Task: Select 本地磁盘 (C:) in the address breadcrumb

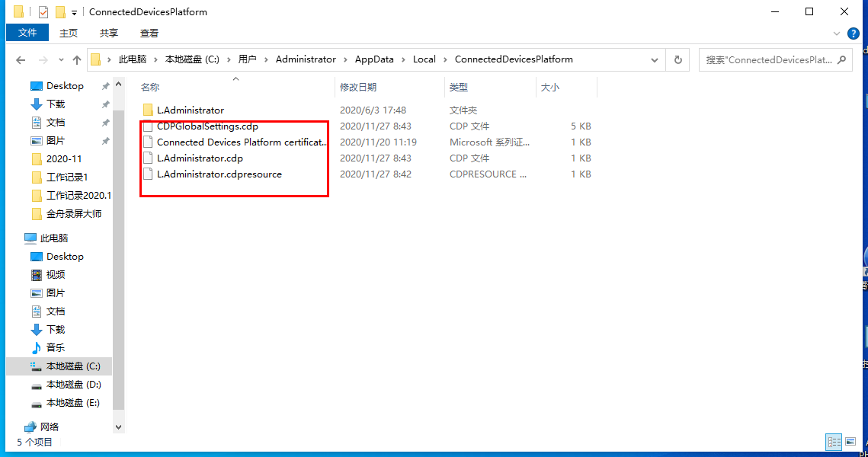Action: pyautogui.click(x=192, y=59)
